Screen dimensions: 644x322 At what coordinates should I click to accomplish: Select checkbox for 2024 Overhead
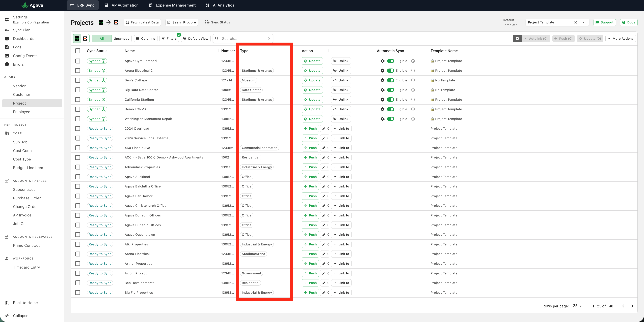pyautogui.click(x=78, y=128)
